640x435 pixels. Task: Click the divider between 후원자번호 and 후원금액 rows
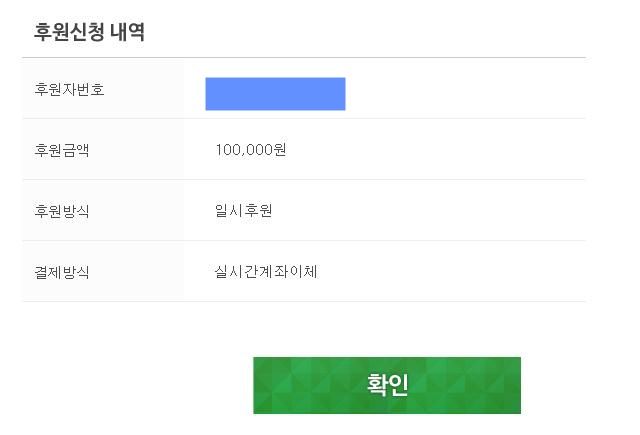[x=304, y=118]
